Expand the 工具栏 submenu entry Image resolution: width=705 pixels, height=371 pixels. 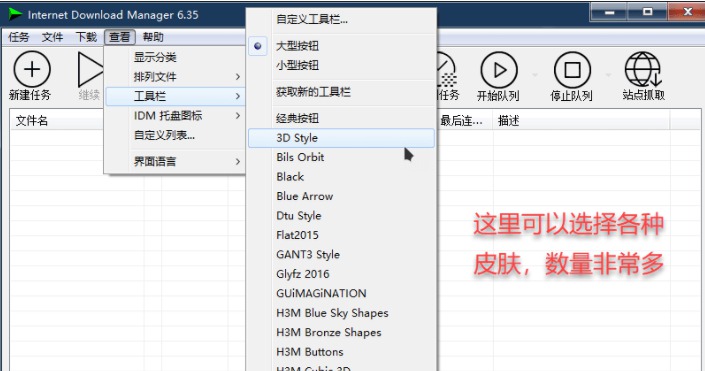point(175,96)
